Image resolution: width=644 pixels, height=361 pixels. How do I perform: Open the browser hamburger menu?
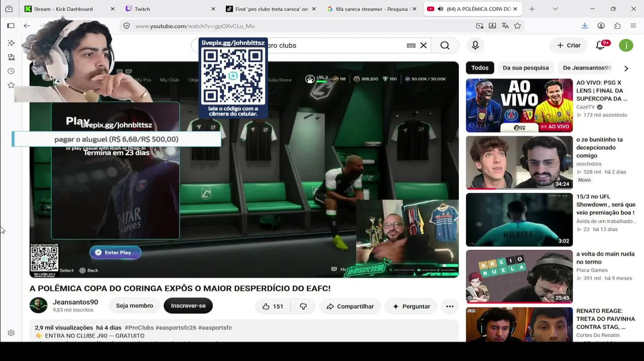point(633,26)
